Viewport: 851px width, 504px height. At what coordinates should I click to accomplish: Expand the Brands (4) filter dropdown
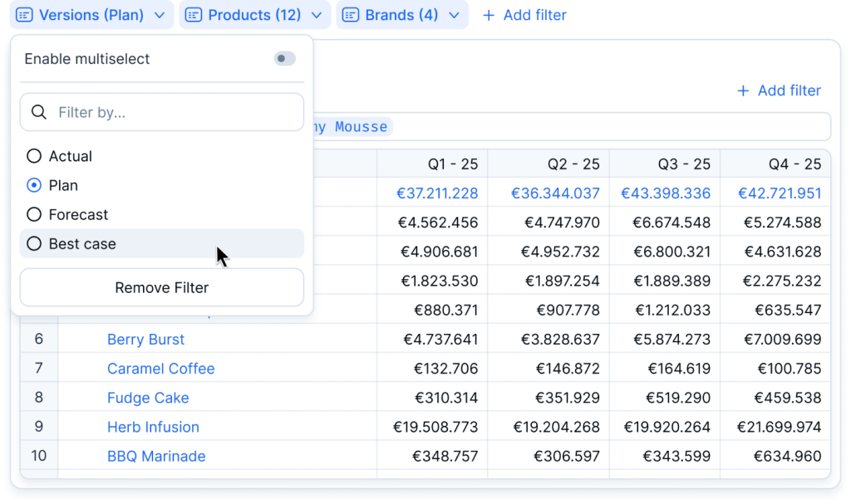click(454, 15)
